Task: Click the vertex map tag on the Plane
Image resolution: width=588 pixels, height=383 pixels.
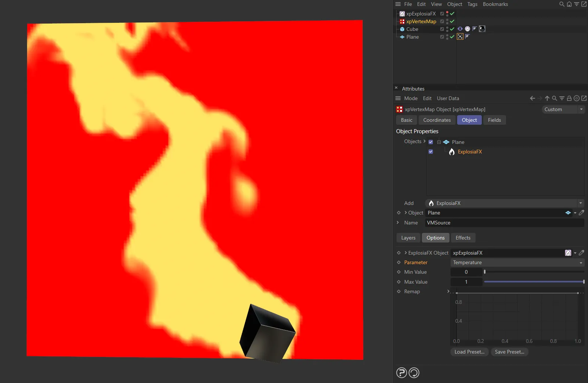Action: click(x=460, y=36)
